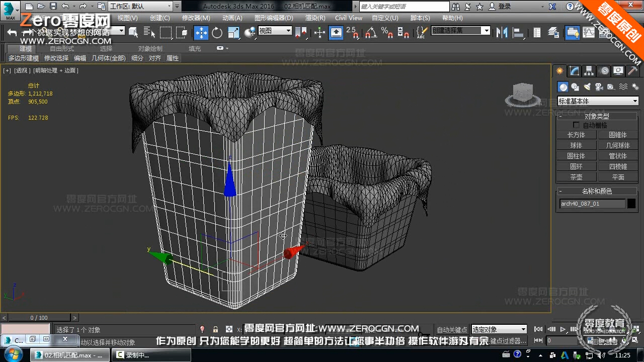This screenshot has width=644, height=362.
Task: Toggle the Angle Snap button
Action: click(x=371, y=33)
